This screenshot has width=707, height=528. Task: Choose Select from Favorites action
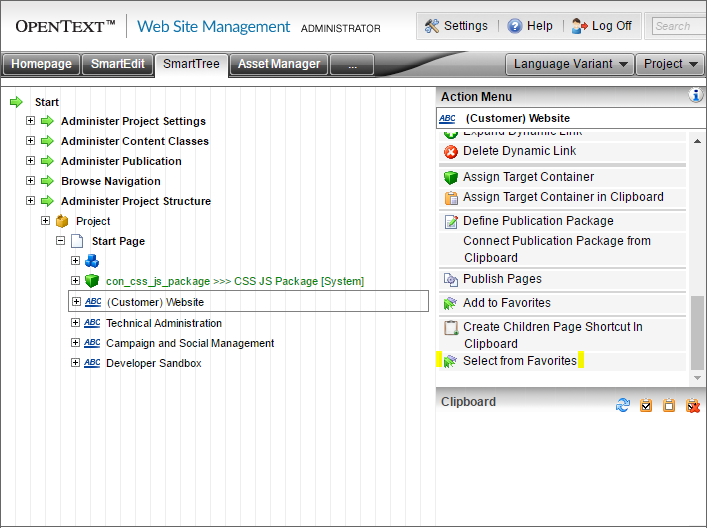click(562, 361)
